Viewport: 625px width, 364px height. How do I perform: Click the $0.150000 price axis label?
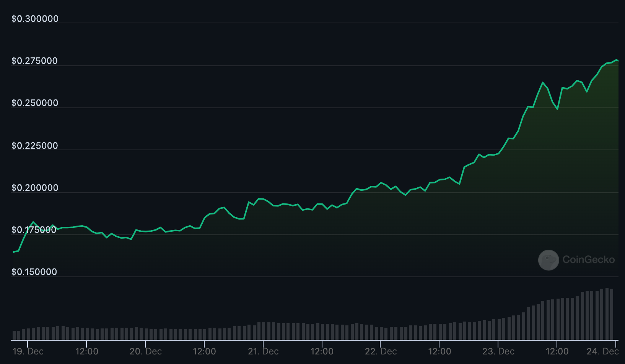coord(34,272)
